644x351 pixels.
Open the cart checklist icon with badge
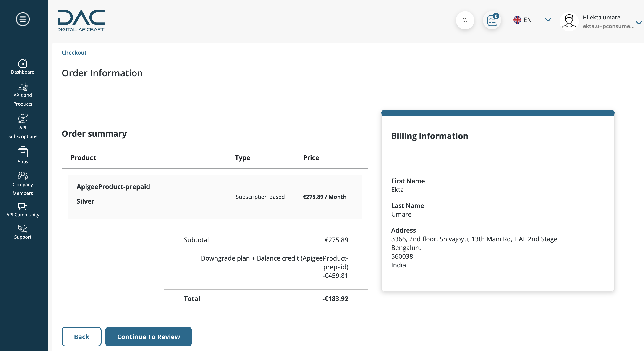tap(492, 20)
